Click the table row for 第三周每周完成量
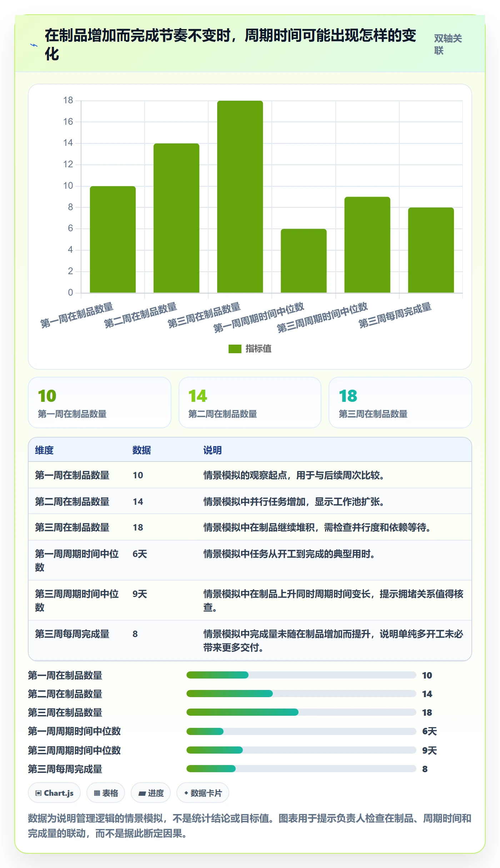500x868 pixels. [250, 640]
